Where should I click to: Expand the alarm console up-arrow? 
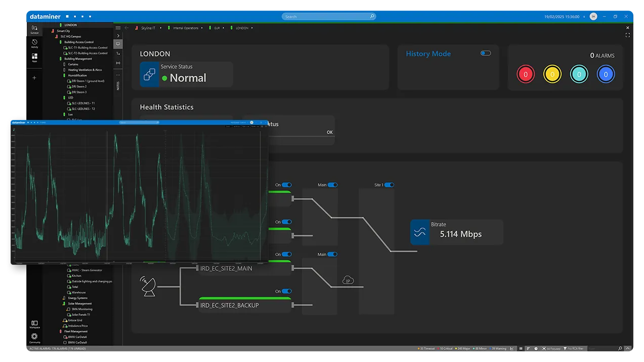point(628,349)
